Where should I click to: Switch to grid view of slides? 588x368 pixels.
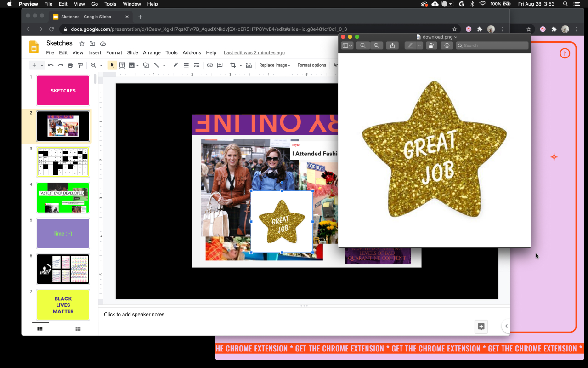point(78,329)
